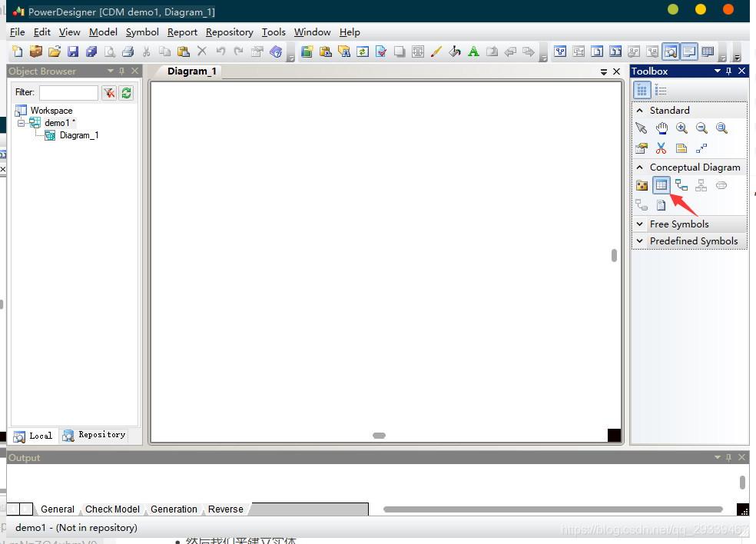Viewport: 756px width, 544px height.
Task: Select Diagram_1 in the Object Browser tree
Action: coord(79,135)
